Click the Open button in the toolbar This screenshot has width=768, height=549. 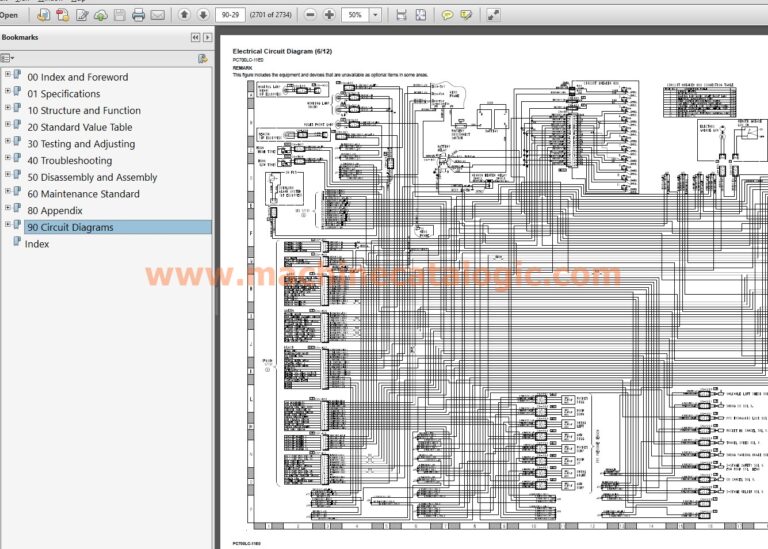[8, 15]
